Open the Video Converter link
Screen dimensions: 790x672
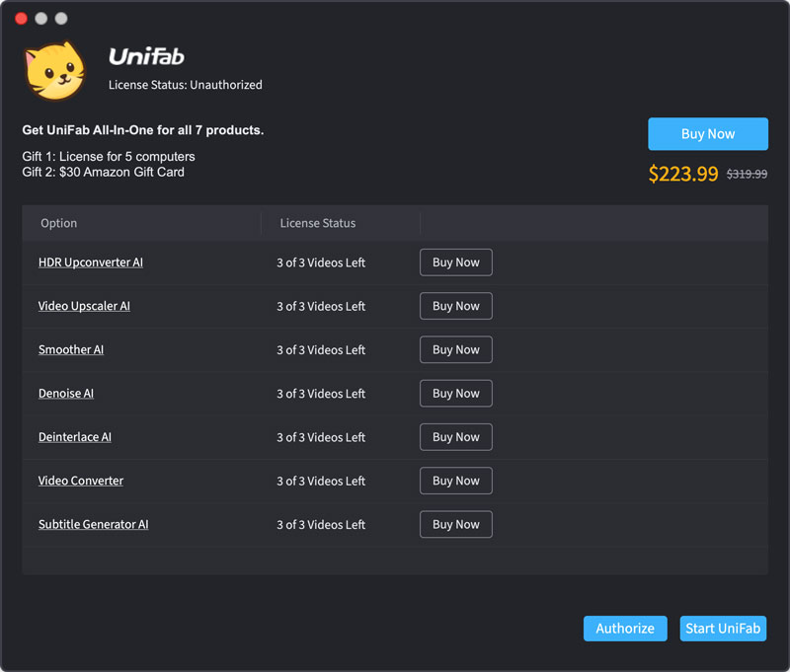coord(81,481)
